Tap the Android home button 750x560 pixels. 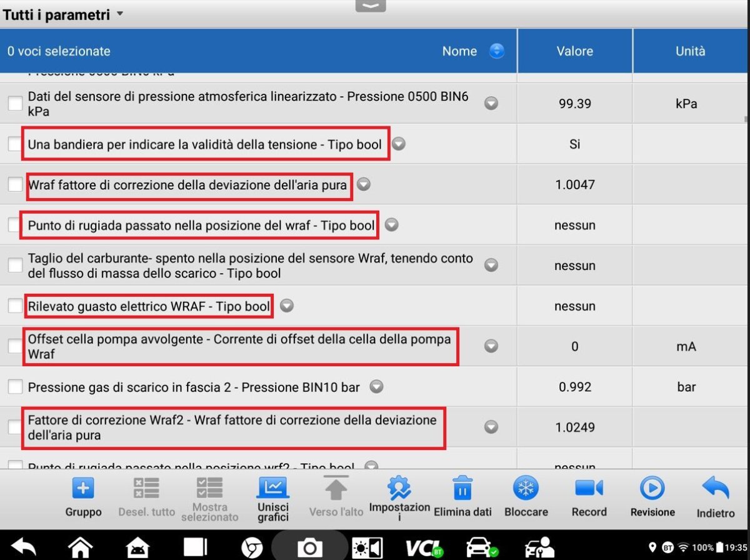(x=81, y=547)
